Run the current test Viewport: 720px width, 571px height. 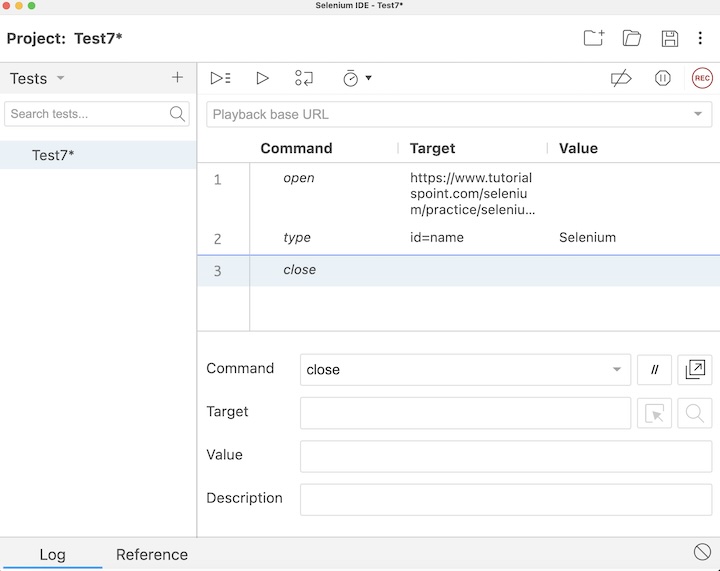pos(262,78)
